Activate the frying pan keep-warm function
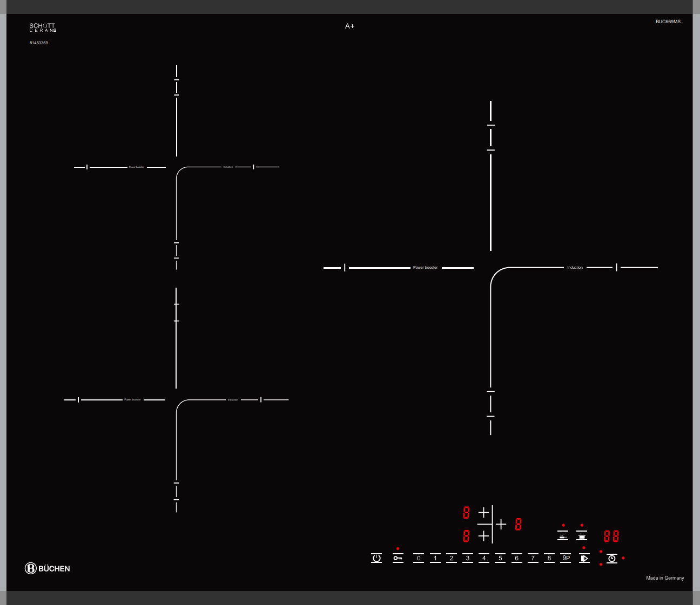 (563, 536)
